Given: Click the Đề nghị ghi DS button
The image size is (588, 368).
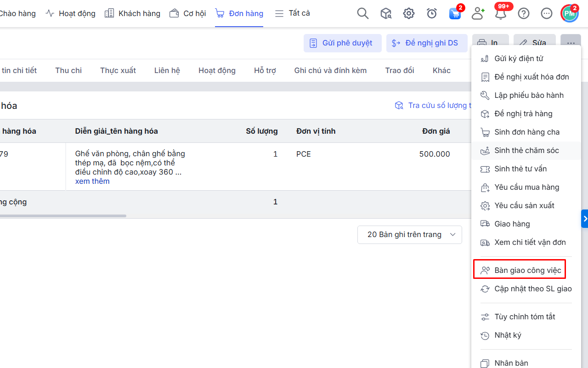Looking at the screenshot, I should pos(426,43).
